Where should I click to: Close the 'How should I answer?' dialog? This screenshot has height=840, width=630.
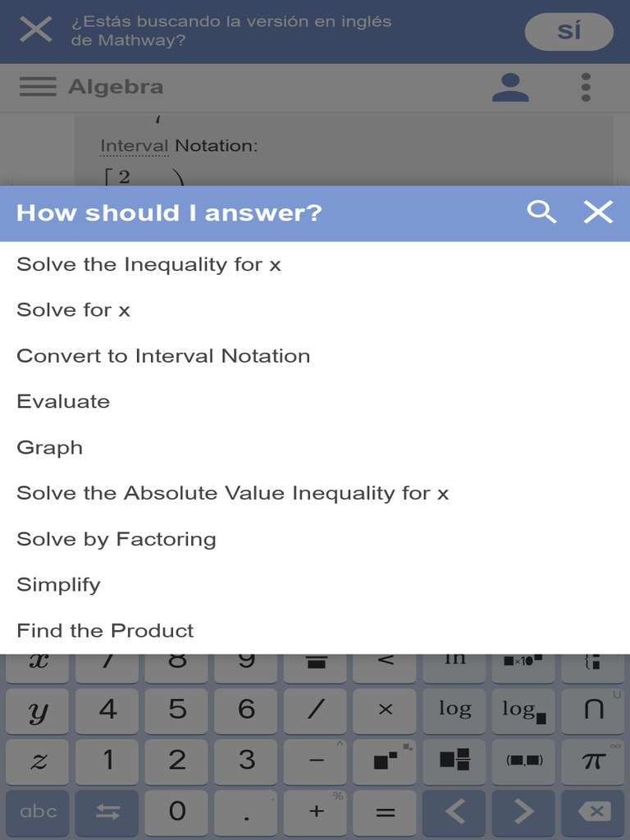point(598,212)
